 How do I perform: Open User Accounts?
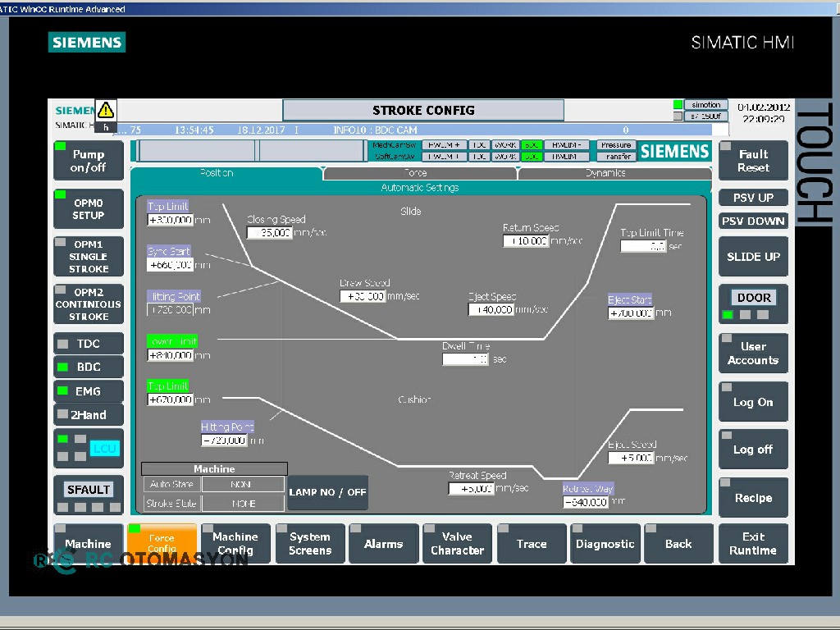[x=753, y=353]
